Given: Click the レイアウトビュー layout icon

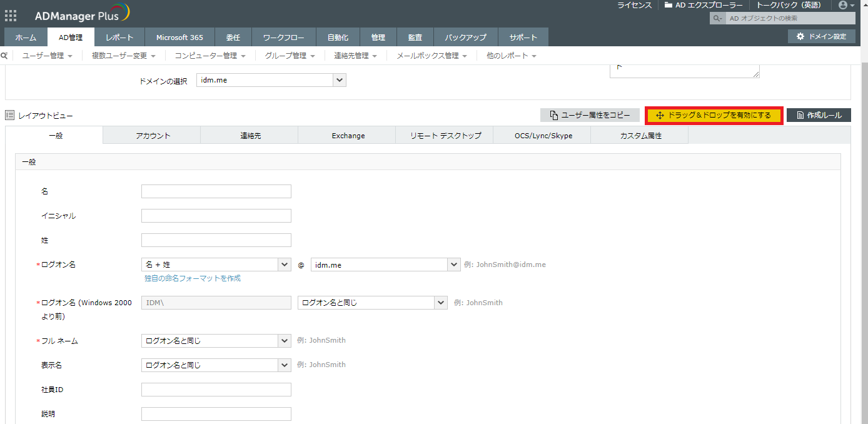Looking at the screenshot, I should (x=10, y=116).
